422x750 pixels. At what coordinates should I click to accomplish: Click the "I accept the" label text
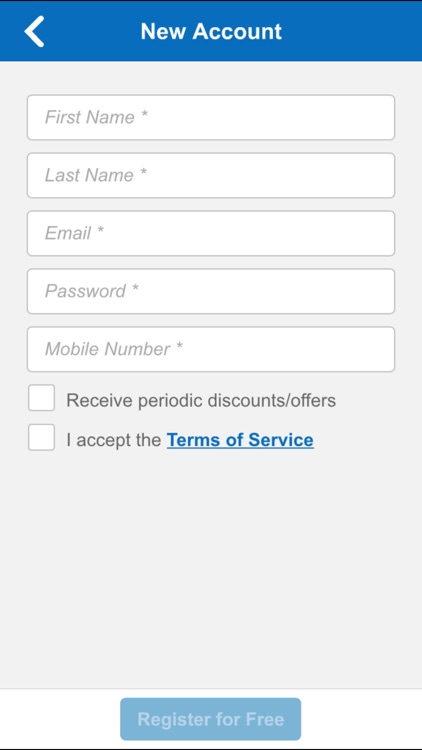[113, 440]
